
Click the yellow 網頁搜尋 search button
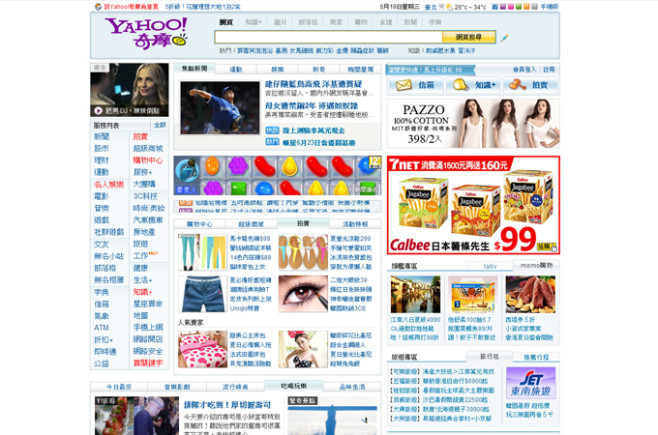(x=469, y=37)
